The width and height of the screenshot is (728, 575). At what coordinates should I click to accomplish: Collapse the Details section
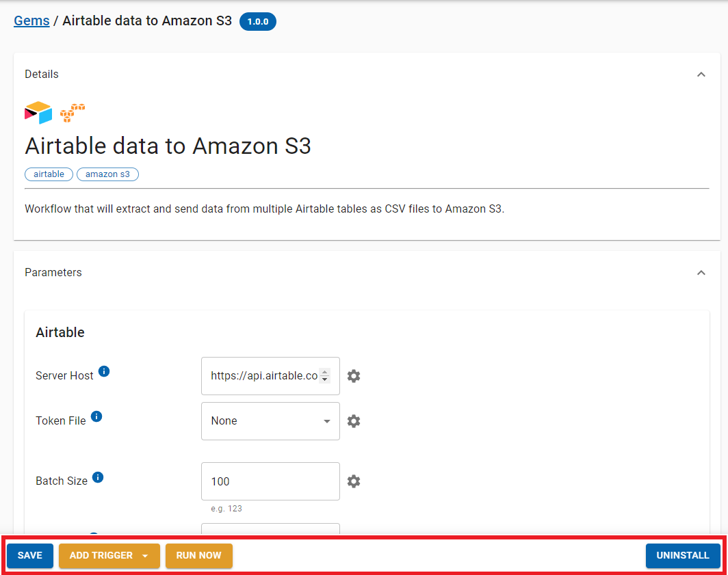click(701, 75)
